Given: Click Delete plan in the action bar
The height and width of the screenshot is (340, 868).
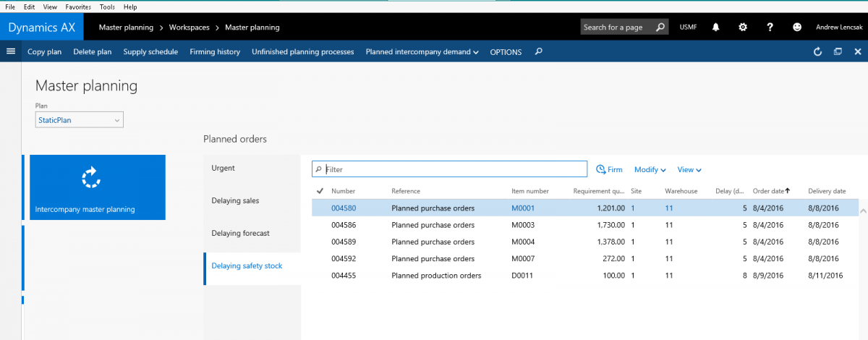Looking at the screenshot, I should 93,52.
